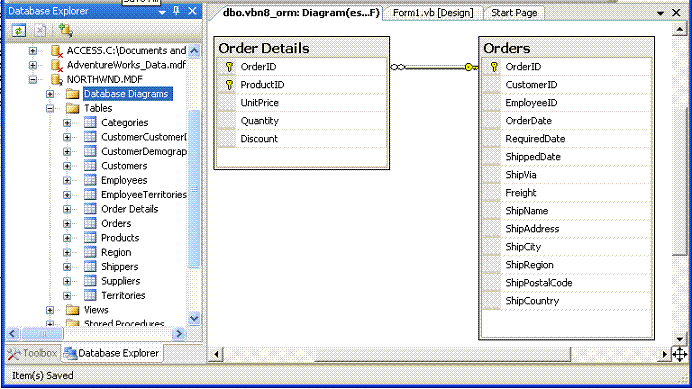
Task: Select the ShipCountry column in Orders
Action: click(x=567, y=301)
